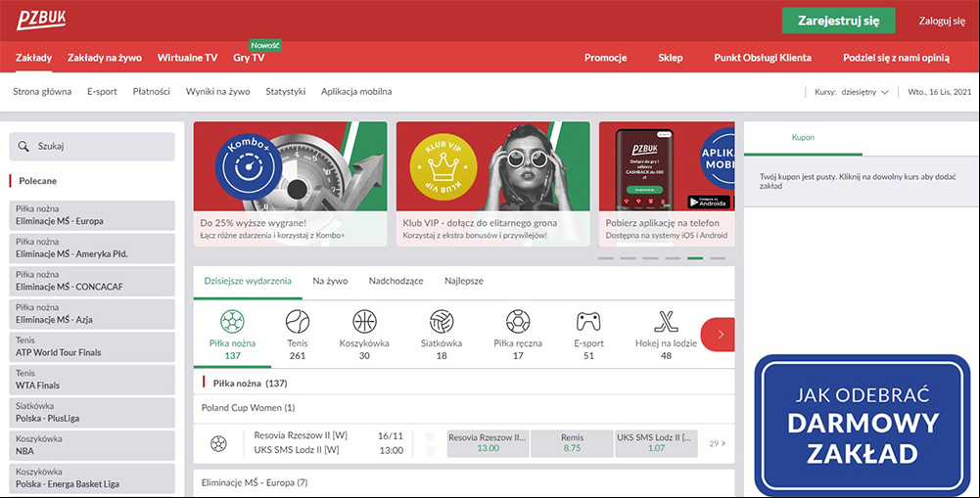Select the Kupon tab
This screenshot has width=980, height=498.
[803, 138]
